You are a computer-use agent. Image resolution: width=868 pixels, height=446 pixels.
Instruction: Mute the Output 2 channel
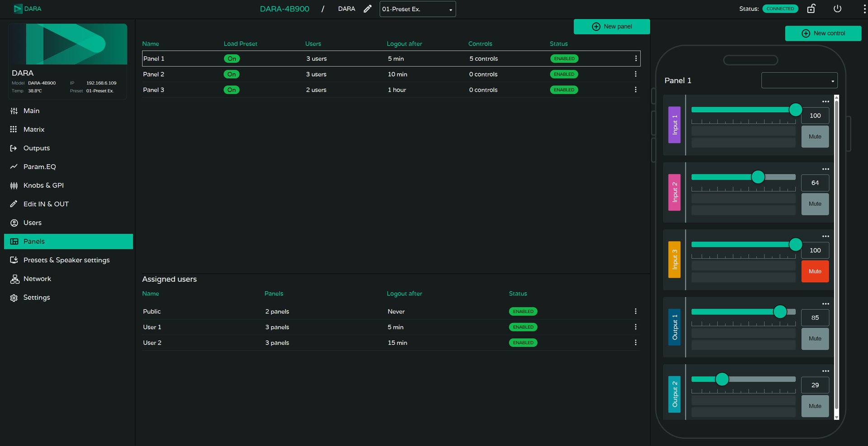(815, 406)
